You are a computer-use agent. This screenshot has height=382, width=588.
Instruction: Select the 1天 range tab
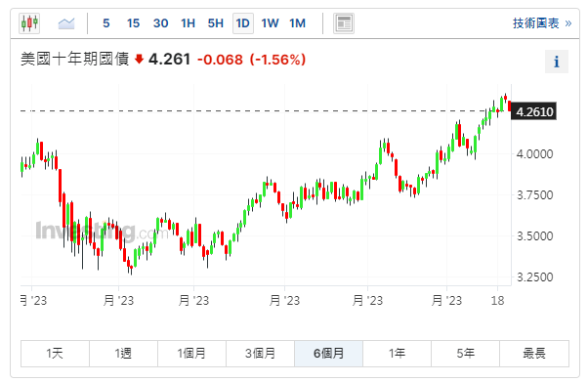pyautogui.click(x=55, y=354)
